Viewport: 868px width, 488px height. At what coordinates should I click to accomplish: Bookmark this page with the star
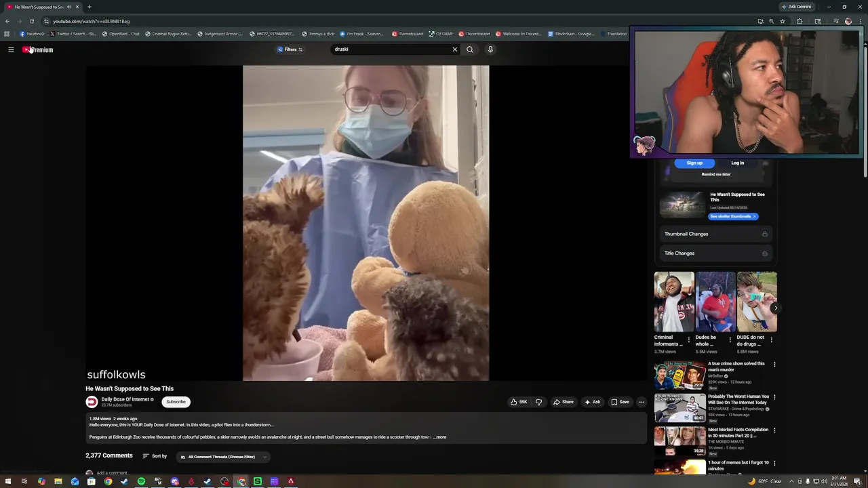pyautogui.click(x=783, y=21)
